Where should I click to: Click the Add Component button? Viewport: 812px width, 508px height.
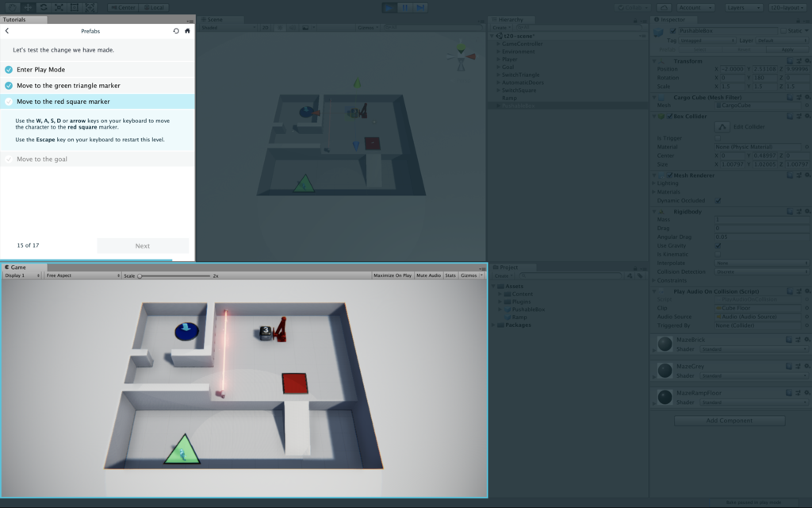click(x=730, y=421)
